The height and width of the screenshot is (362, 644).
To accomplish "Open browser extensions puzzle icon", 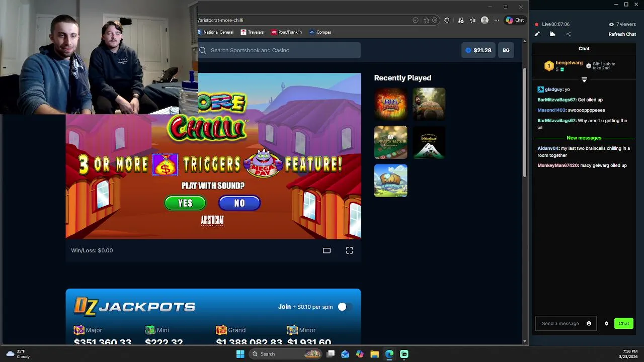I will click(x=447, y=20).
